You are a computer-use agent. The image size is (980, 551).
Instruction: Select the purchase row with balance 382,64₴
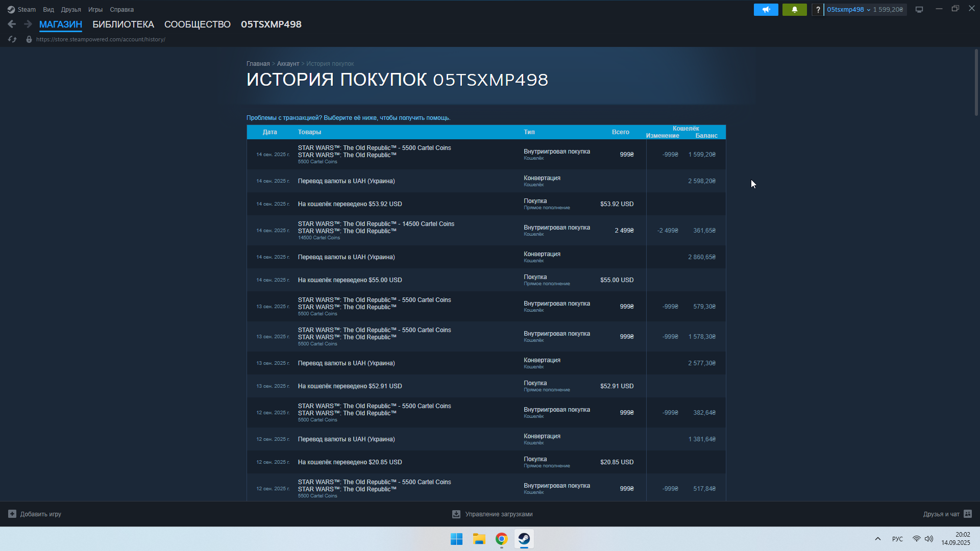486,413
